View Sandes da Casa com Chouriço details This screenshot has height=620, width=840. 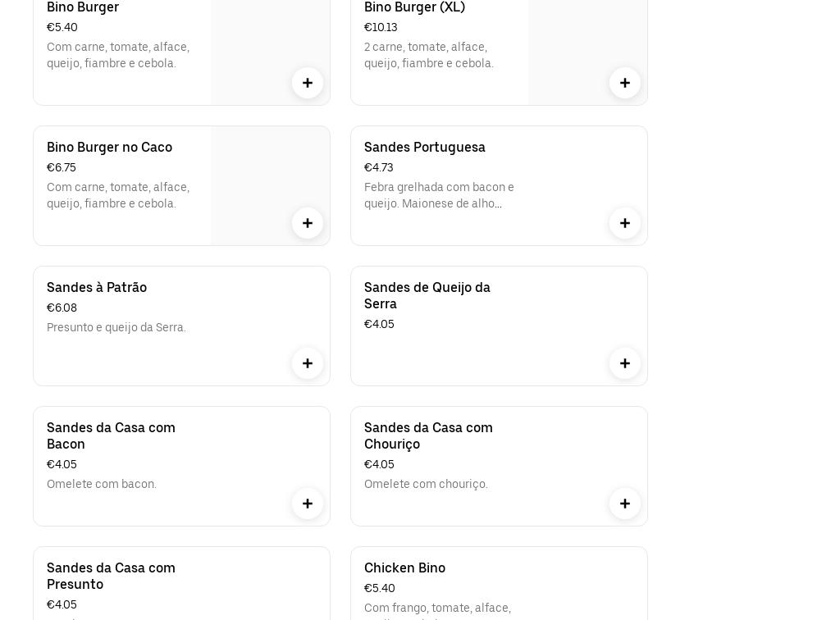(440, 455)
